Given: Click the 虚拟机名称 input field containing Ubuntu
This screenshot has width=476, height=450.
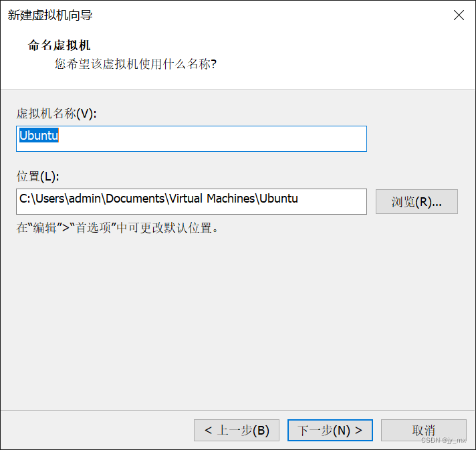Looking at the screenshot, I should pyautogui.click(x=191, y=139).
